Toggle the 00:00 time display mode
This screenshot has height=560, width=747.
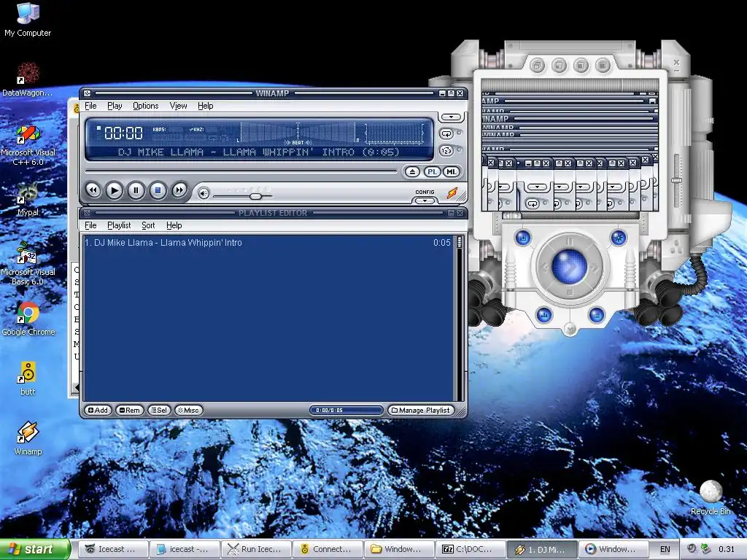pyautogui.click(x=123, y=133)
